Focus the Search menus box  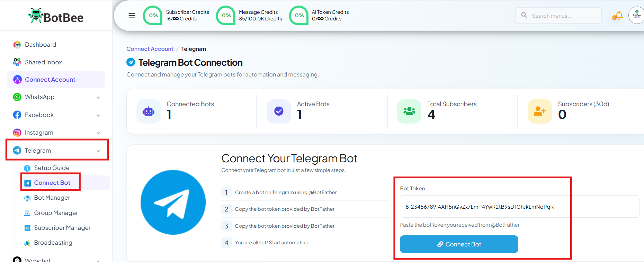click(x=558, y=16)
